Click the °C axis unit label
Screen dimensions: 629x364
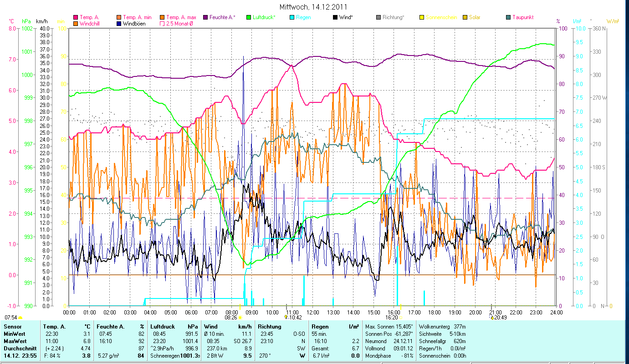tap(11, 21)
